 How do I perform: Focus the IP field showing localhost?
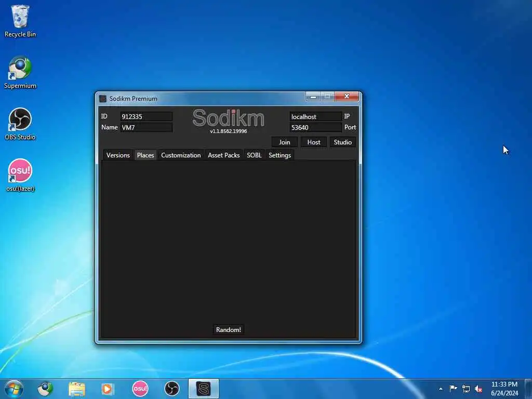tap(315, 116)
